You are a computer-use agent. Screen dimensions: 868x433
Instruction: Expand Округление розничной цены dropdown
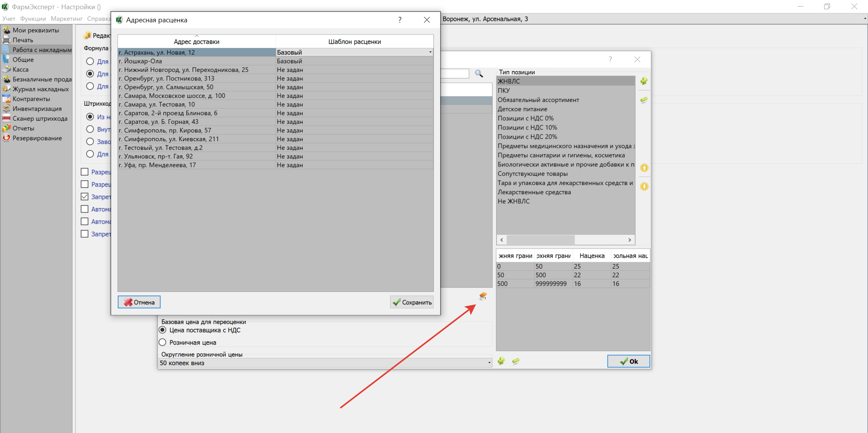[x=489, y=363]
